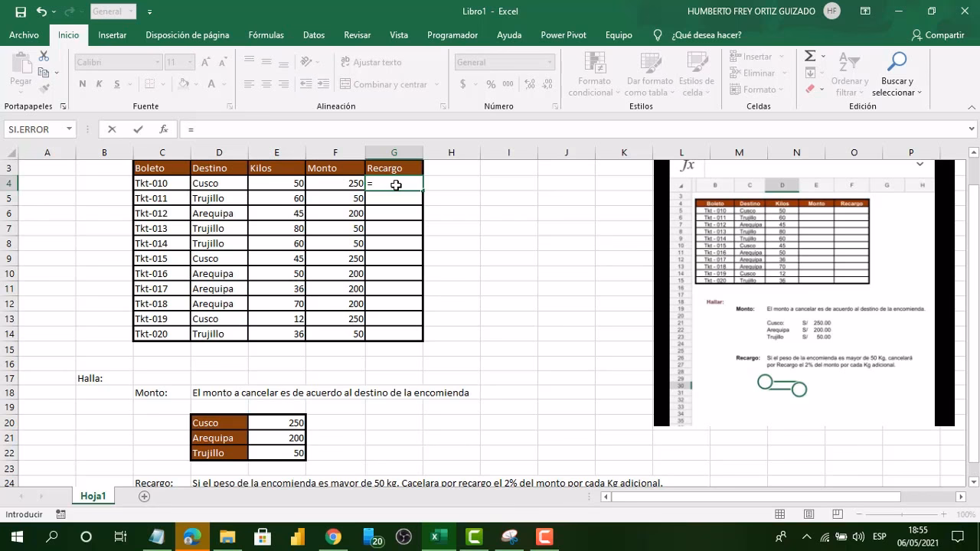Expand the formula bar with the chevron
The height and width of the screenshot is (551, 980).
pyautogui.click(x=972, y=129)
